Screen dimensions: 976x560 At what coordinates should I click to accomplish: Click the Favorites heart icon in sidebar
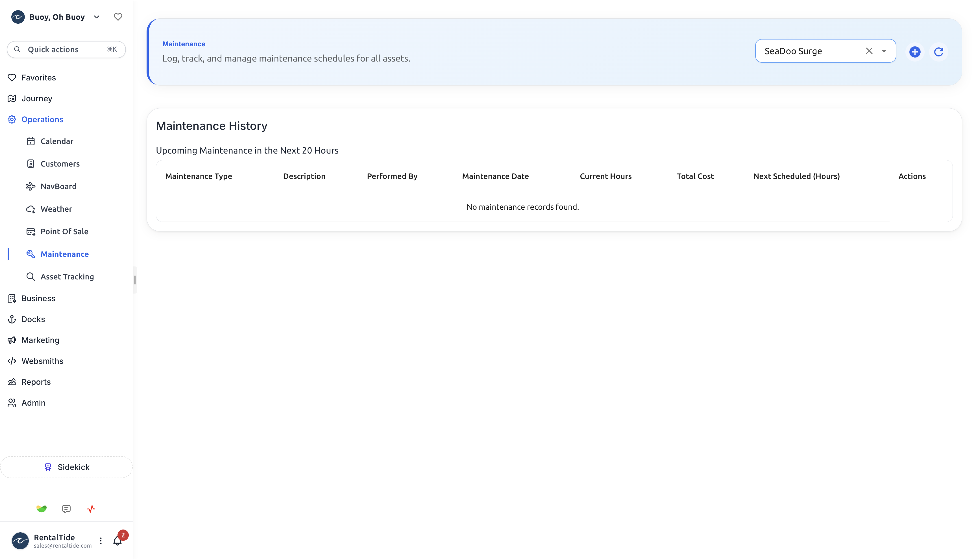pyautogui.click(x=12, y=78)
